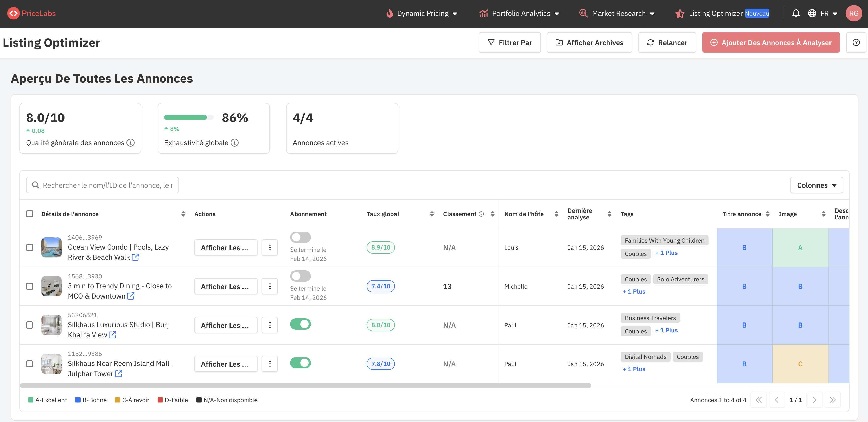Disable subscription toggle for Silkhaus Near Reem Island
Image resolution: width=868 pixels, height=422 pixels.
300,363
